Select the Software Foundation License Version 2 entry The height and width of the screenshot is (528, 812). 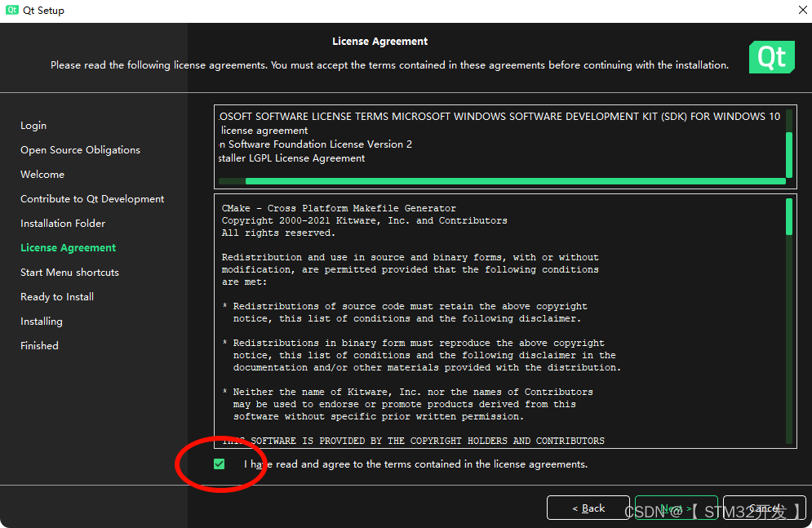click(315, 144)
